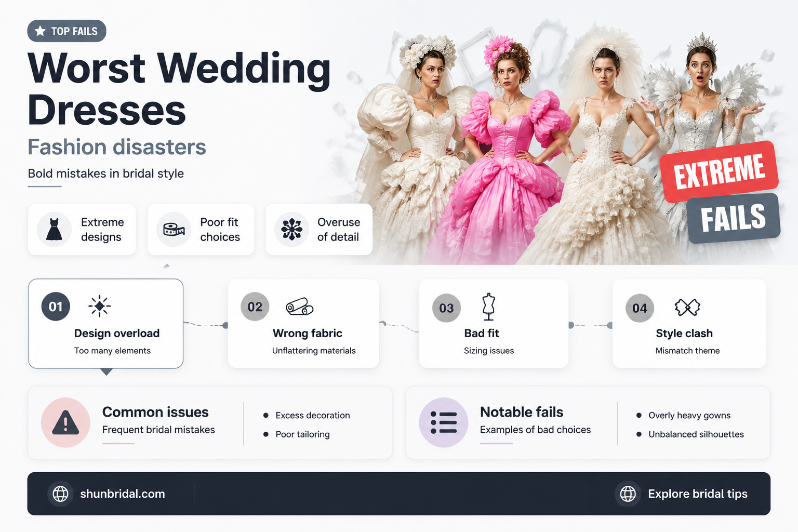Screen dimensions: 798x532
Task: Click 'Too many elements' caption
Action: coord(112,351)
